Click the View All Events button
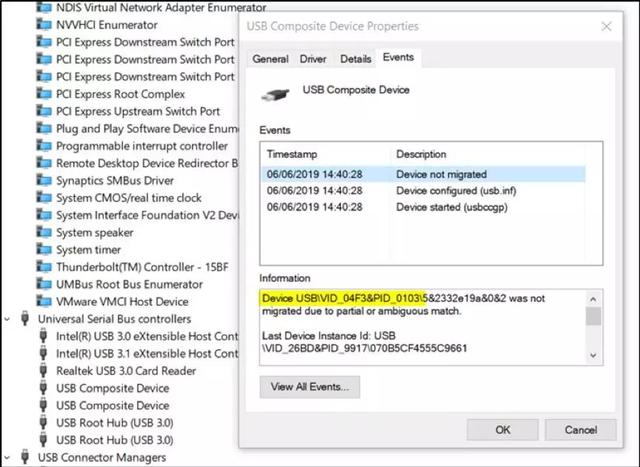 (x=310, y=387)
